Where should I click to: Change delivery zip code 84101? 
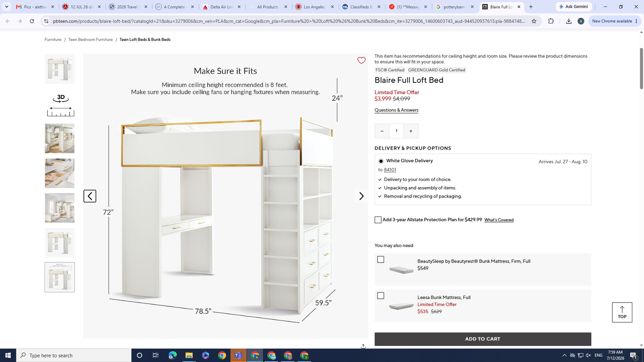pos(390,170)
